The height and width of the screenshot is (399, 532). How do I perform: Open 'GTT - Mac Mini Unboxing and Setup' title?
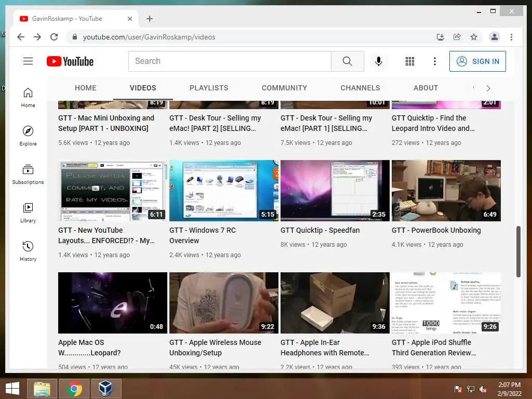pos(106,123)
